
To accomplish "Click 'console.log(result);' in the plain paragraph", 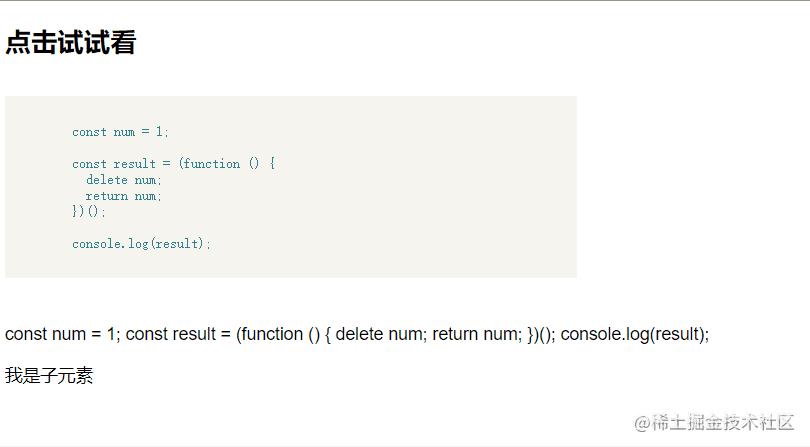I will tap(635, 334).
